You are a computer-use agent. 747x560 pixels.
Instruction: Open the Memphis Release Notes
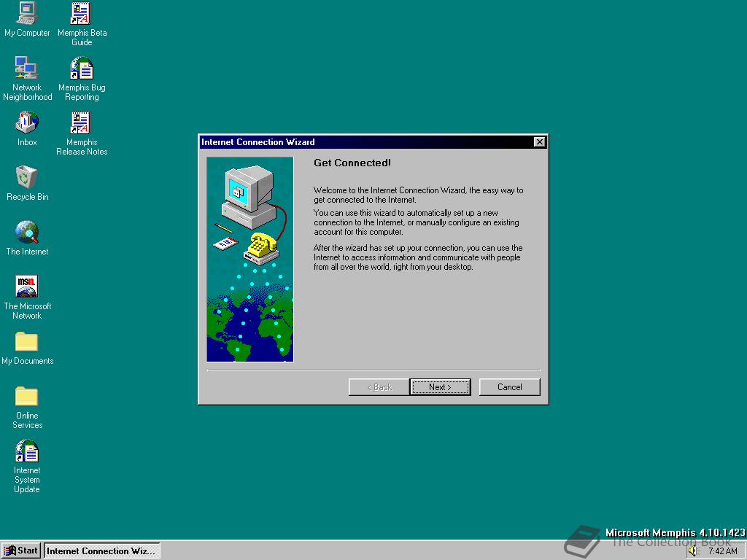(x=81, y=122)
